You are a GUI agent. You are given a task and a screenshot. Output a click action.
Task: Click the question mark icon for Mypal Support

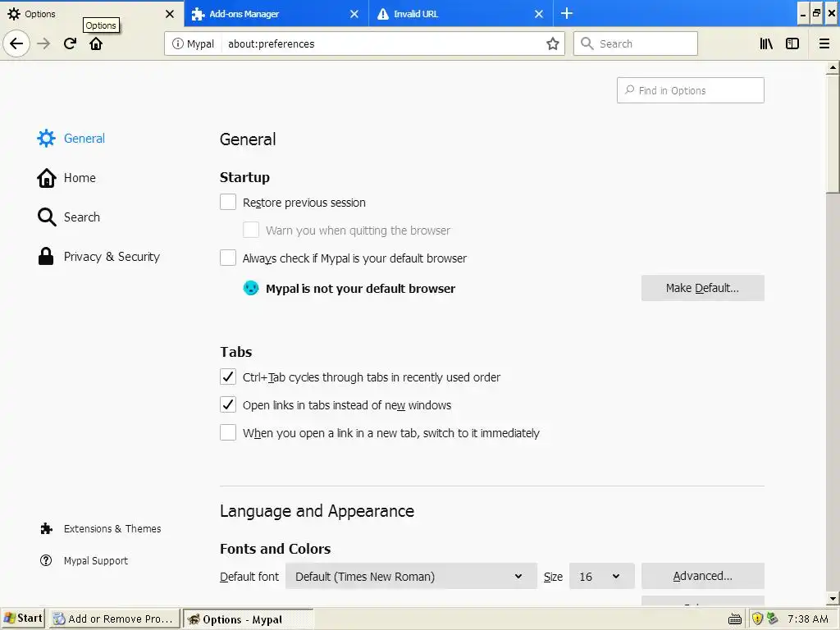[x=46, y=560]
